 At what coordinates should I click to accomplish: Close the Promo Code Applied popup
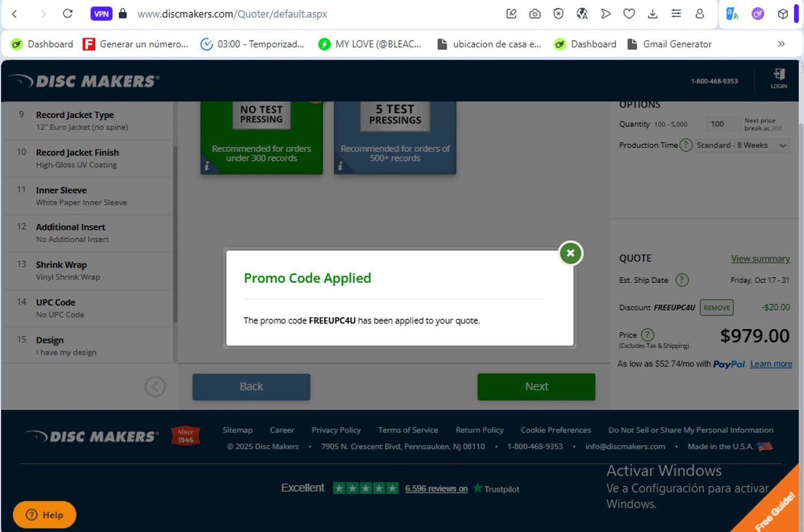coord(570,253)
